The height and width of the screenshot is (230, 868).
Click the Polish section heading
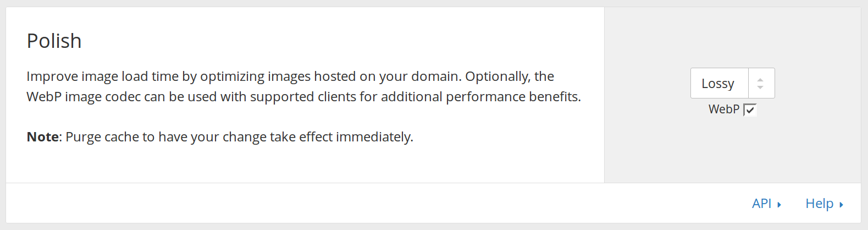(54, 41)
